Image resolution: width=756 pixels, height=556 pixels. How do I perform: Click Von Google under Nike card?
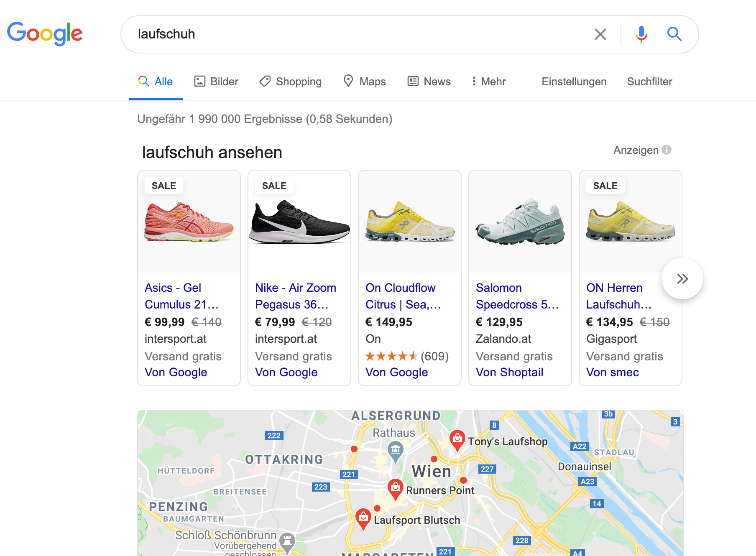coord(286,372)
